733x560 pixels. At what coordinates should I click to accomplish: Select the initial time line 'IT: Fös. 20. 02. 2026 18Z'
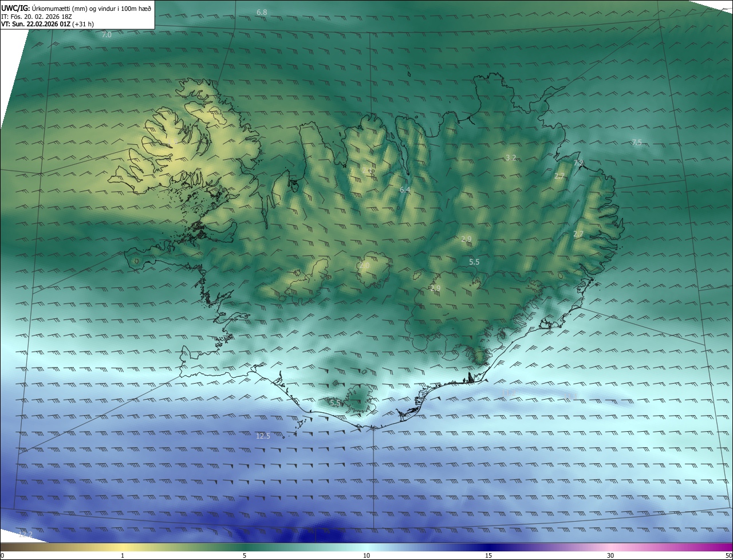tap(36, 16)
